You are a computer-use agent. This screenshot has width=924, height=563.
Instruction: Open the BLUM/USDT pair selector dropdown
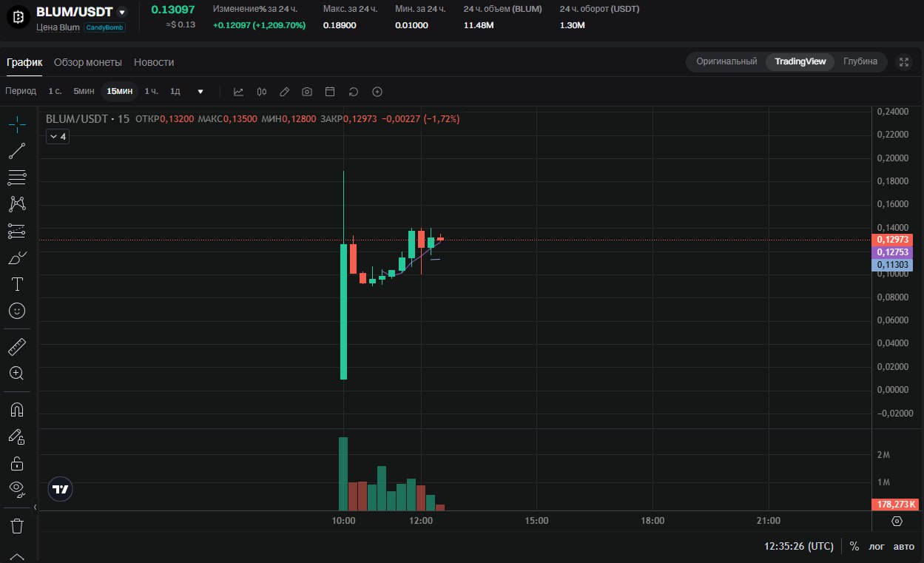pyautogui.click(x=122, y=12)
